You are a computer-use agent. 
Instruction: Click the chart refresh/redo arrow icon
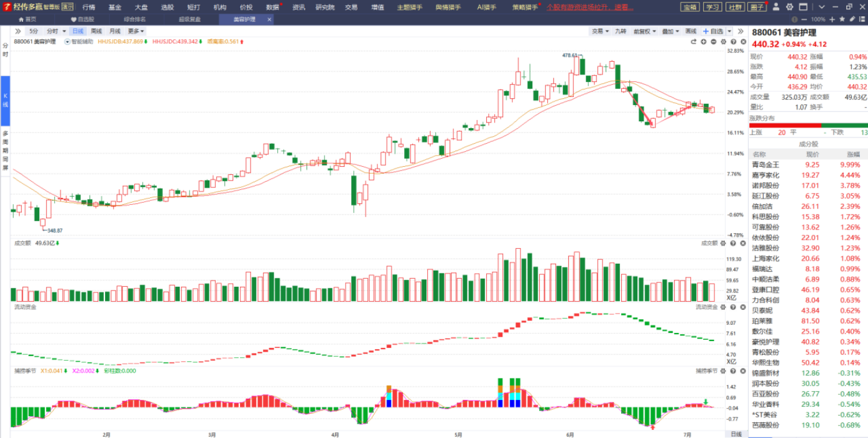click(x=693, y=42)
